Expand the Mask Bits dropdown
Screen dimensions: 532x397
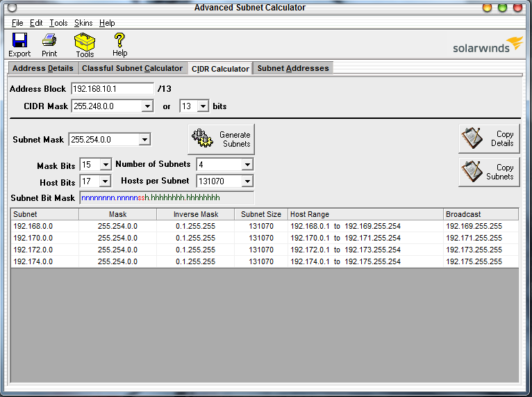click(x=106, y=165)
